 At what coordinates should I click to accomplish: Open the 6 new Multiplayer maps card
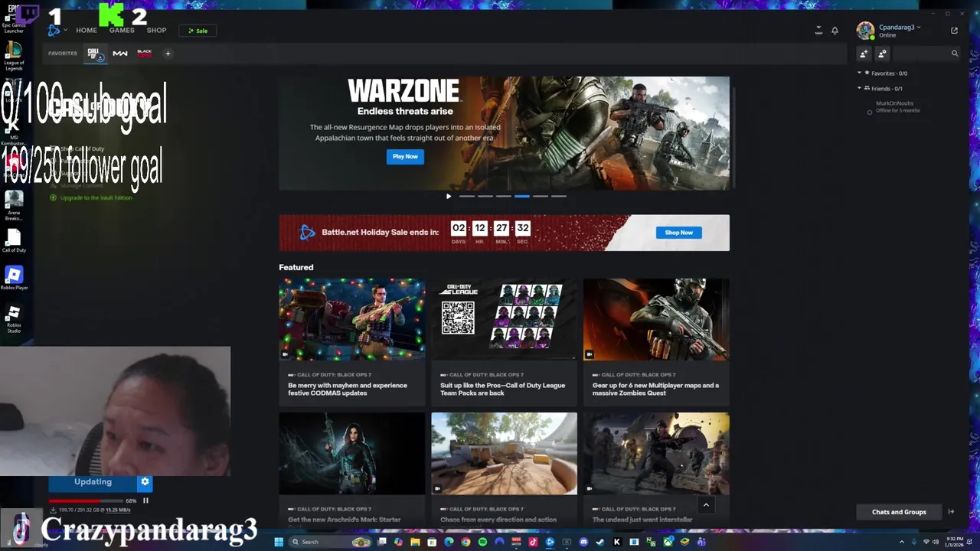pos(656,341)
